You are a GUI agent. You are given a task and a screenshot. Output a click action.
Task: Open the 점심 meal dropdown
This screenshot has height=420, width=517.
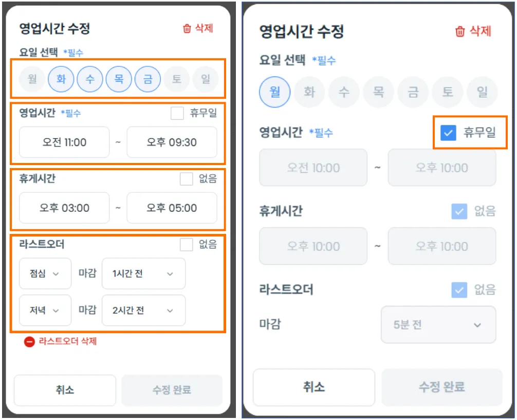[45, 273]
